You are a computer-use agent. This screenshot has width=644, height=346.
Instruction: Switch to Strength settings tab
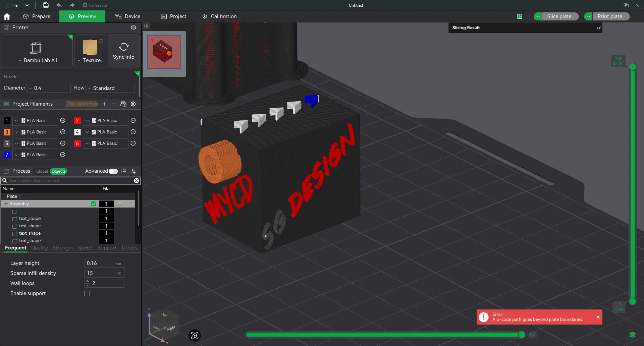click(x=63, y=248)
